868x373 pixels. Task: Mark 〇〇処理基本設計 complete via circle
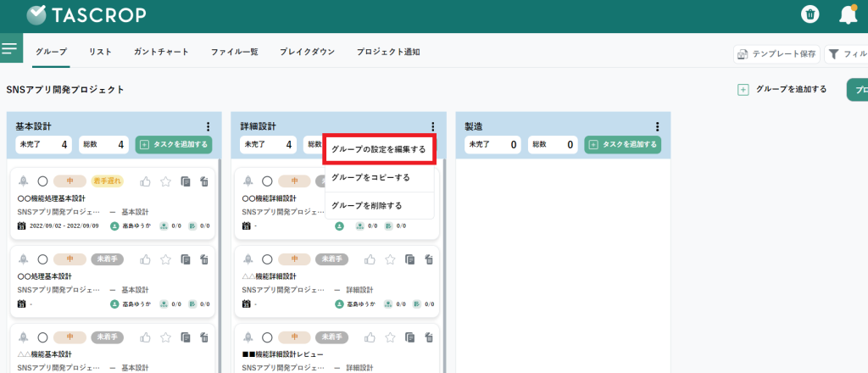(42, 259)
